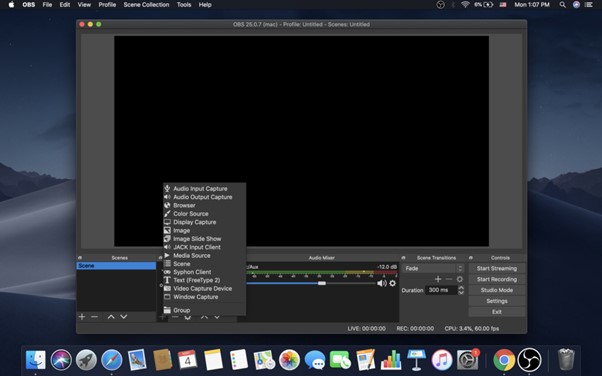The height and width of the screenshot is (376, 602).
Task: Add a Browser source from menu
Action: 204,205
